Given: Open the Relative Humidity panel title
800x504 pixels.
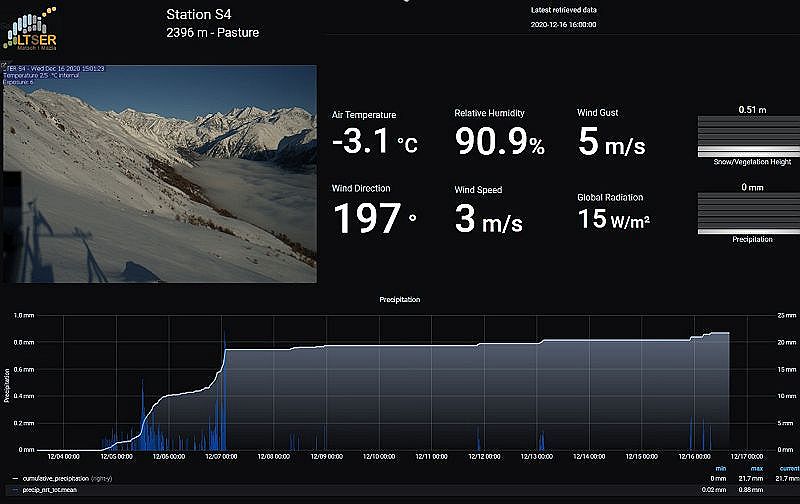Looking at the screenshot, I should tap(489, 113).
